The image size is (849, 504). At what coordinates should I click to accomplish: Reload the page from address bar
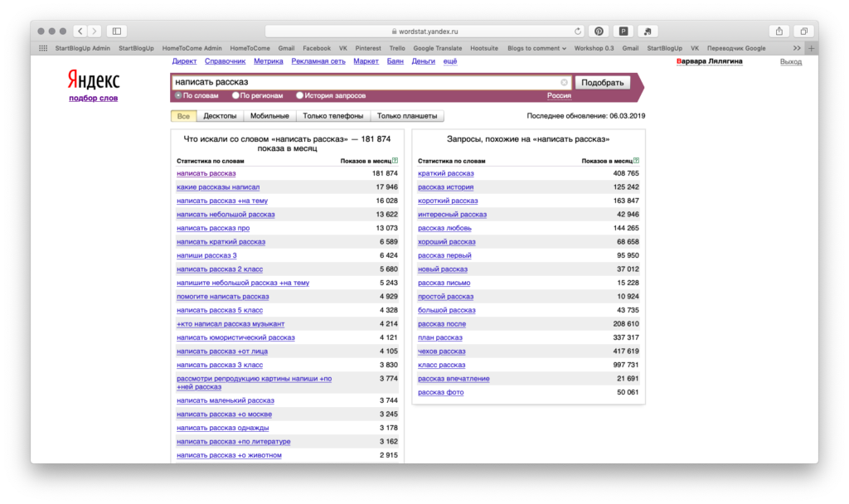(x=578, y=31)
